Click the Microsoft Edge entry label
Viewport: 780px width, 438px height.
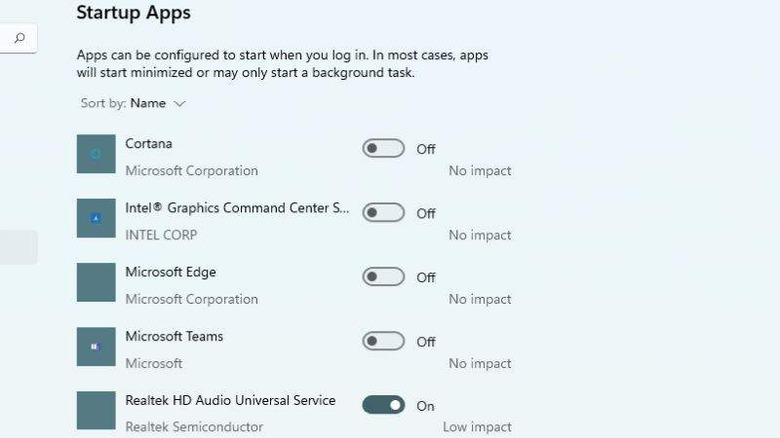[x=170, y=272]
